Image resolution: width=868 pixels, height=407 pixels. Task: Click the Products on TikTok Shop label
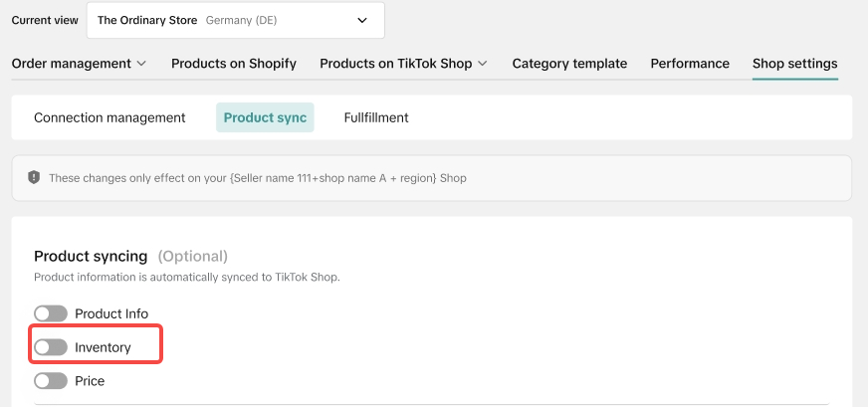pos(396,64)
